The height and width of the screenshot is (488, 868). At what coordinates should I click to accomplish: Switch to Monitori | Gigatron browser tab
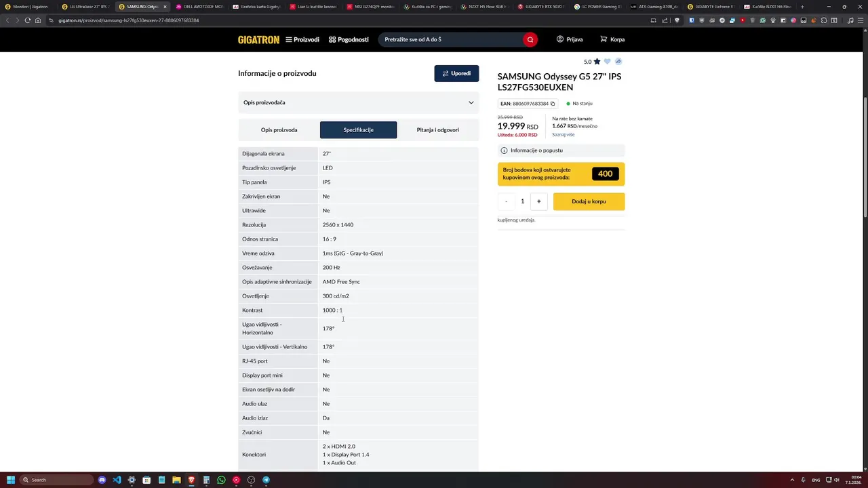27,7
